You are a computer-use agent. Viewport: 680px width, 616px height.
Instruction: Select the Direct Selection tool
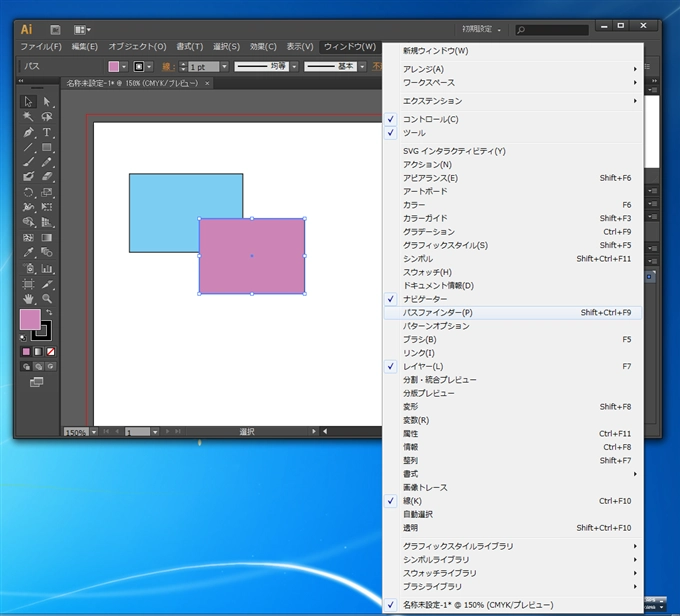(47, 102)
